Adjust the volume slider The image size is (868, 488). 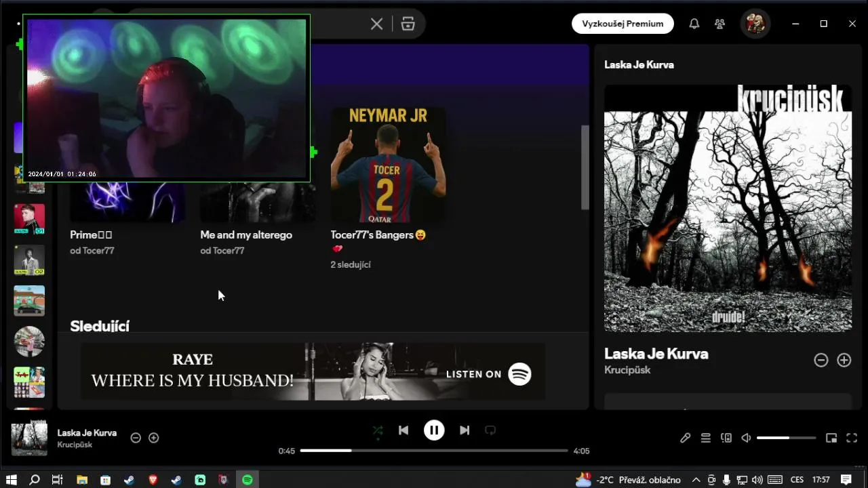786,438
